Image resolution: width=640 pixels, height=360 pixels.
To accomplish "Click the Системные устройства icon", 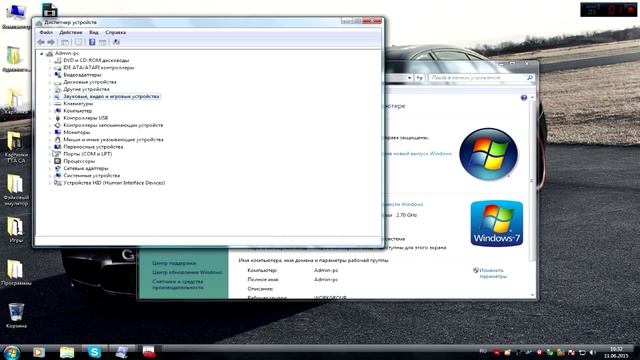I will coord(58,176).
